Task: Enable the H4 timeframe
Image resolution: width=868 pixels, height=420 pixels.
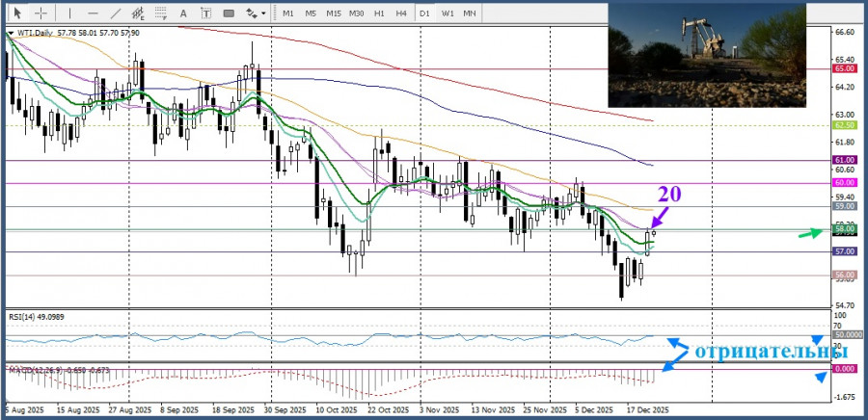Action: click(400, 13)
